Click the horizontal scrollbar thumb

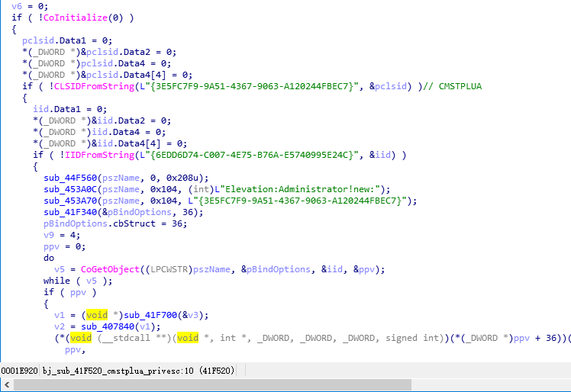click(x=213, y=384)
